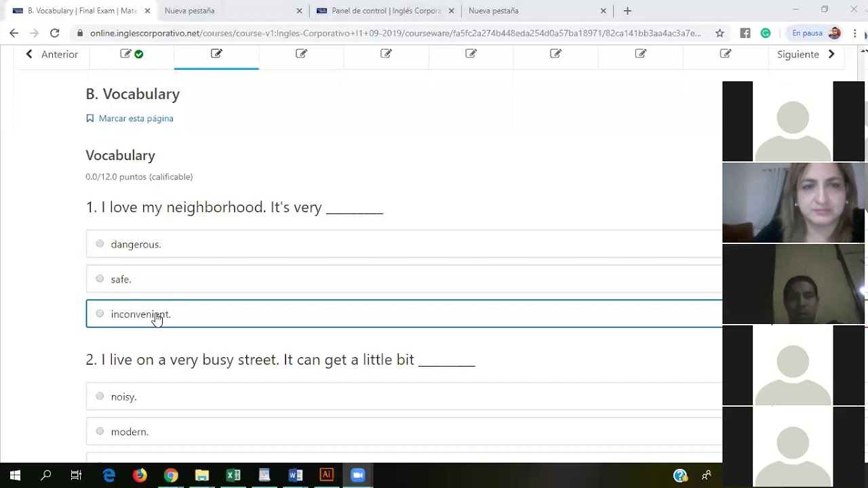Select the 'dangerous.' answer
Viewport: 868px width, 488px height.
[404, 244]
